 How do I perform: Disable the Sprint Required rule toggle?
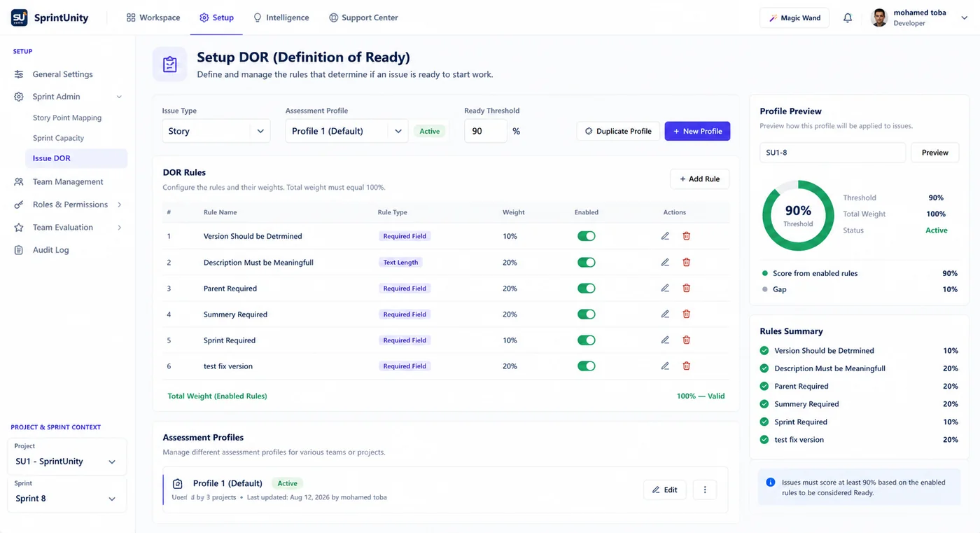pyautogui.click(x=587, y=340)
